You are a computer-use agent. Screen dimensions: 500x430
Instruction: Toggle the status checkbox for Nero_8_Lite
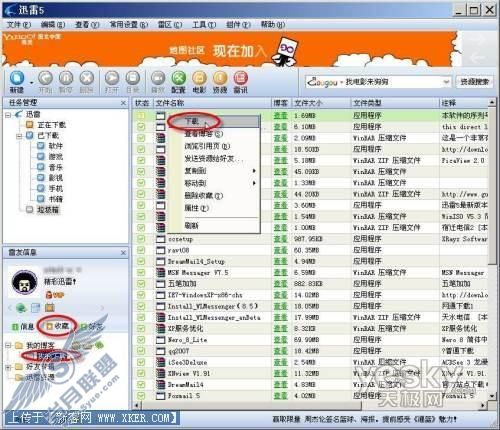pyautogui.click(x=141, y=340)
